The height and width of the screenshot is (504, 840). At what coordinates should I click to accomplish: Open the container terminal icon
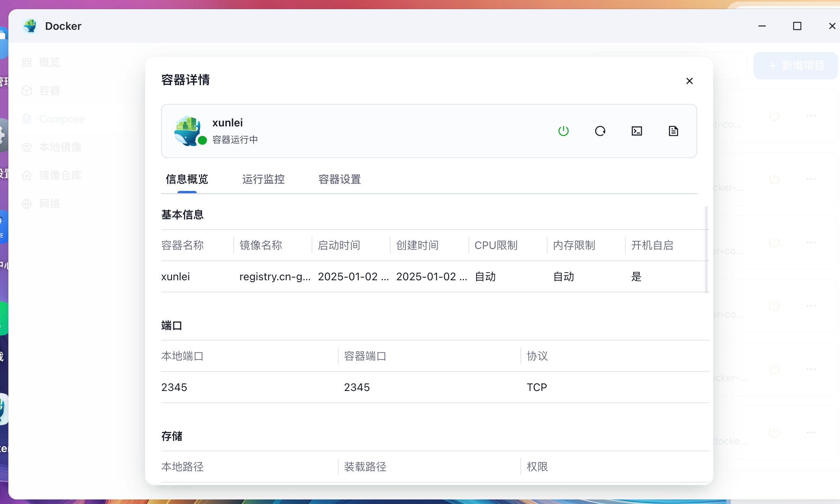pyautogui.click(x=637, y=131)
